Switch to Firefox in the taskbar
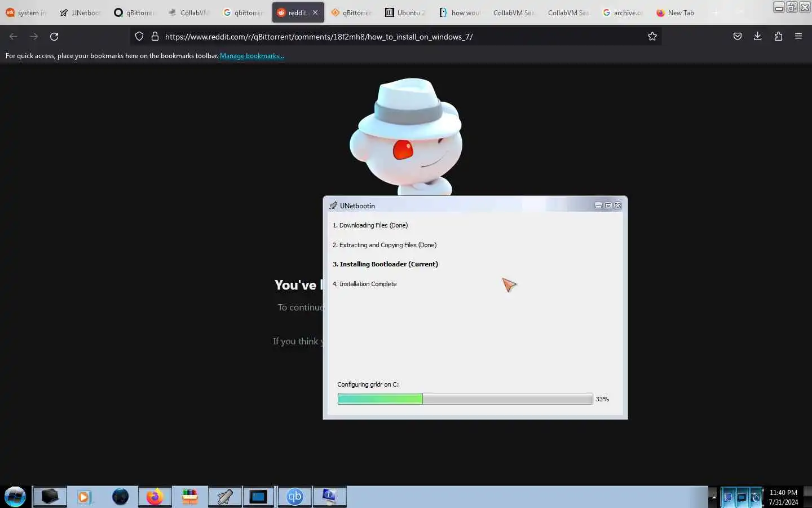 [155, 497]
